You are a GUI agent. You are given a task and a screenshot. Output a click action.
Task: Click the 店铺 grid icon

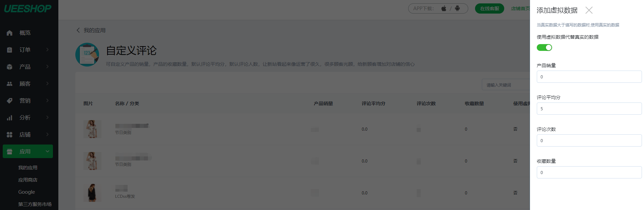pos(10,135)
